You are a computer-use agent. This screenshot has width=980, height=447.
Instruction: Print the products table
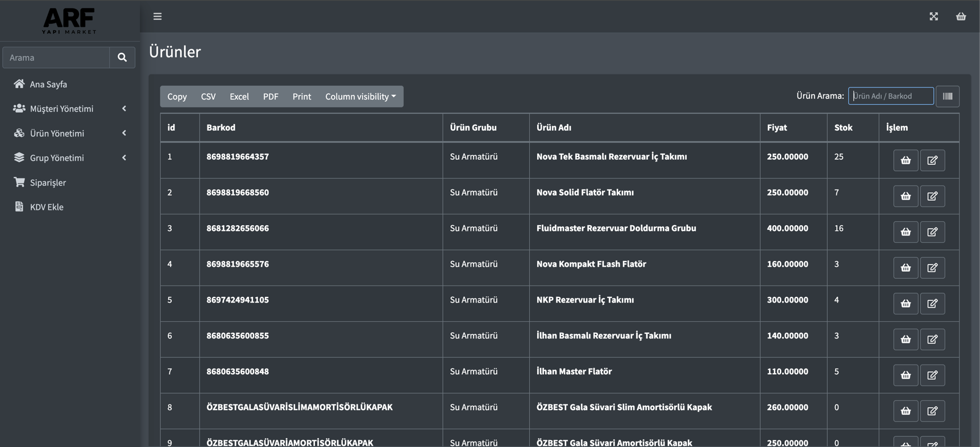[302, 97]
